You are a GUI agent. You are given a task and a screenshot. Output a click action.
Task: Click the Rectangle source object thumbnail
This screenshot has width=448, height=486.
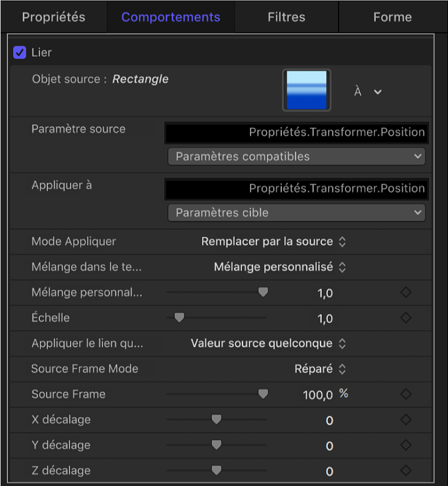click(307, 90)
